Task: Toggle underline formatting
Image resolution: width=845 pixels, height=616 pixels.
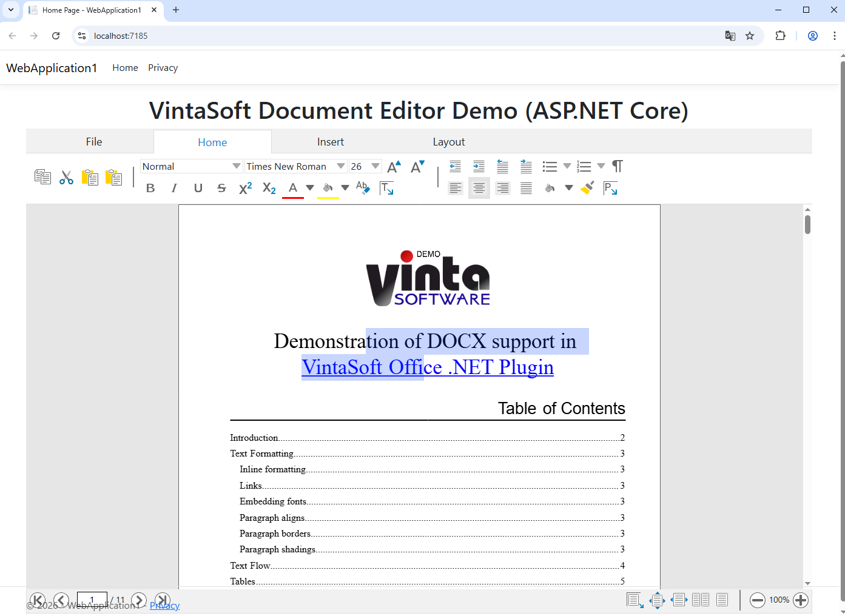Action: pos(198,189)
